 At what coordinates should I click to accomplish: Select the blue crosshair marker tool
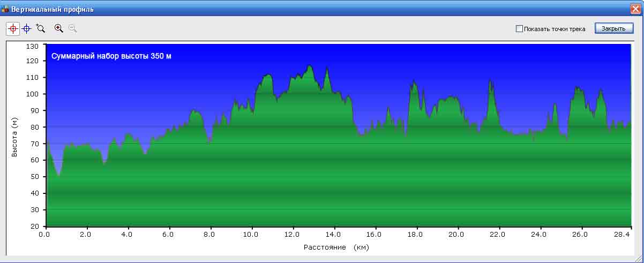pyautogui.click(x=26, y=28)
